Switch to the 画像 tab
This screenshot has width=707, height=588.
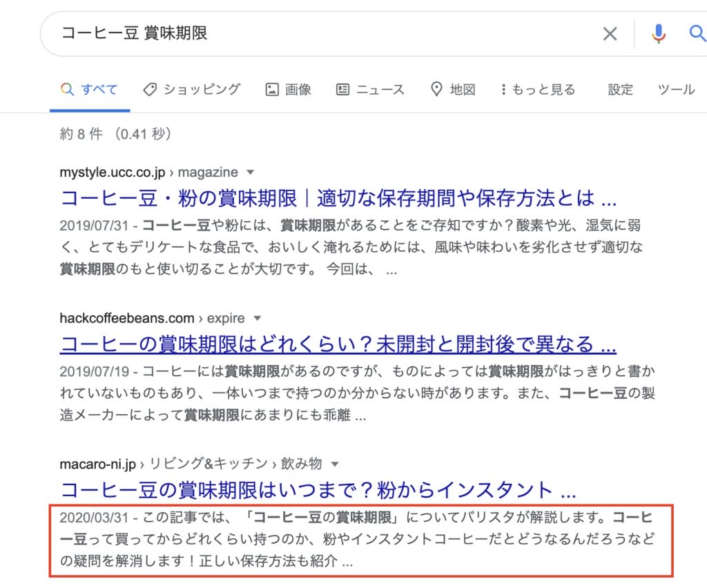[x=298, y=89]
